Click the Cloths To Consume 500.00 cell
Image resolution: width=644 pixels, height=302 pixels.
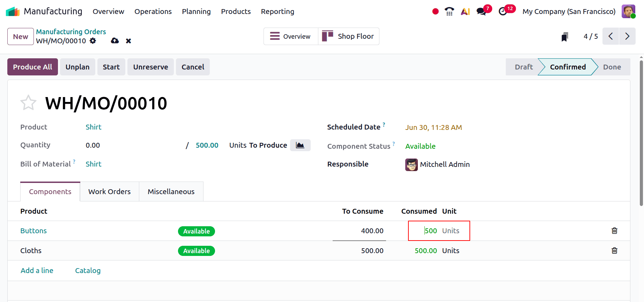pos(372,251)
